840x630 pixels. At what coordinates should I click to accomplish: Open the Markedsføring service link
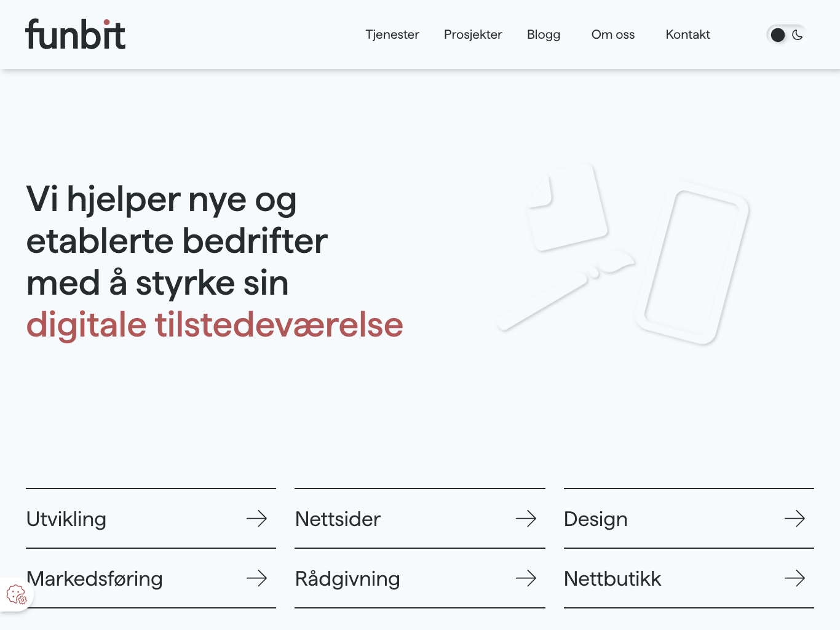point(95,579)
